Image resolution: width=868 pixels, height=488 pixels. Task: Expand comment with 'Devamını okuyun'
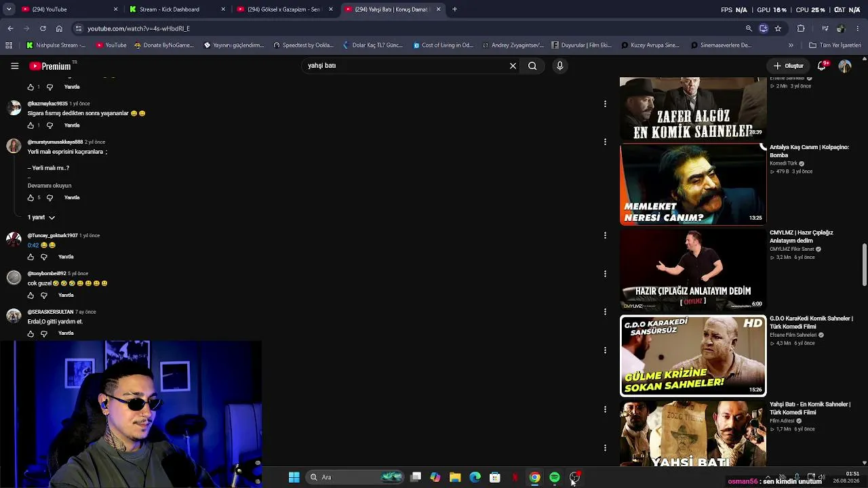coord(50,186)
